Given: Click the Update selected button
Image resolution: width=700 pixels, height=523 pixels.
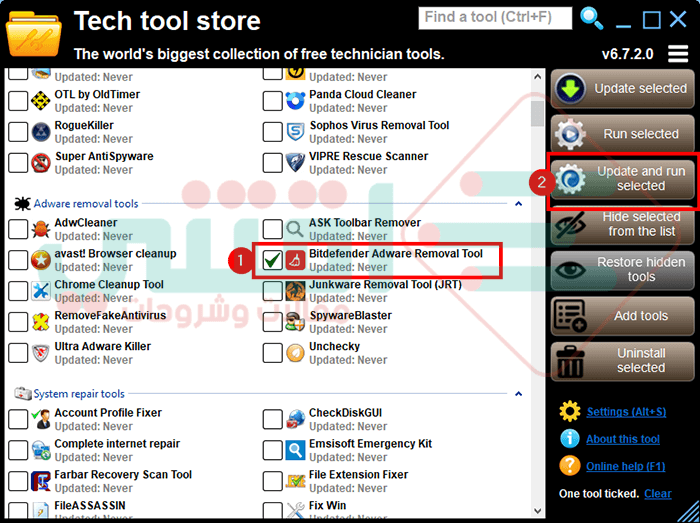Looking at the screenshot, I should (x=622, y=89).
